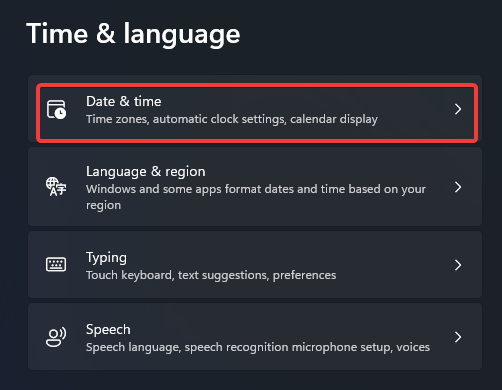The height and width of the screenshot is (390, 502).
Task: Select the Language & region title
Action: point(146,172)
